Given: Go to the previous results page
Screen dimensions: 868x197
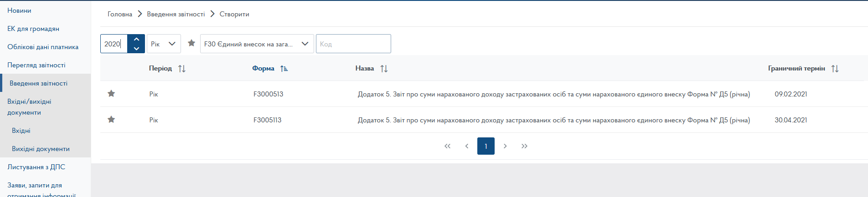Looking at the screenshot, I should (467, 146).
